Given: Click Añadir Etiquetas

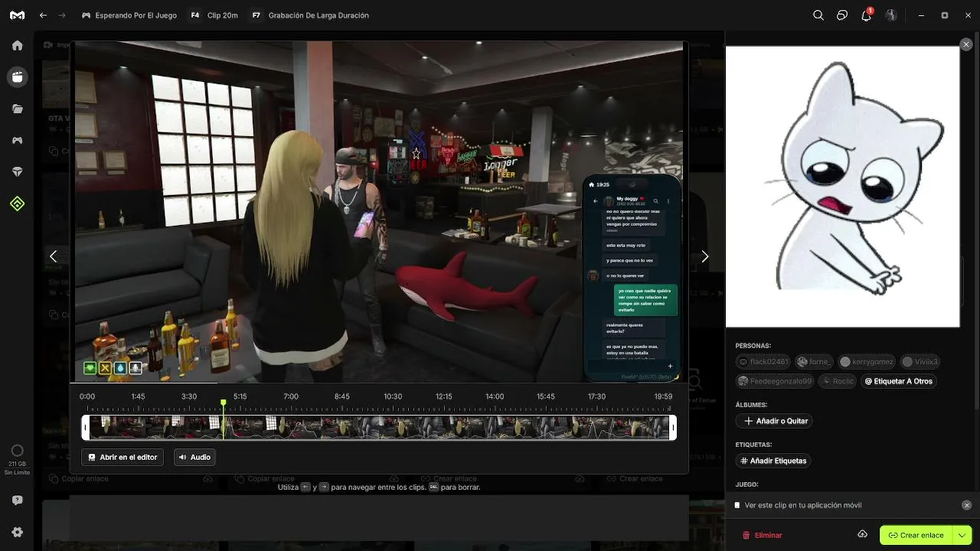Looking at the screenshot, I should tap(773, 461).
